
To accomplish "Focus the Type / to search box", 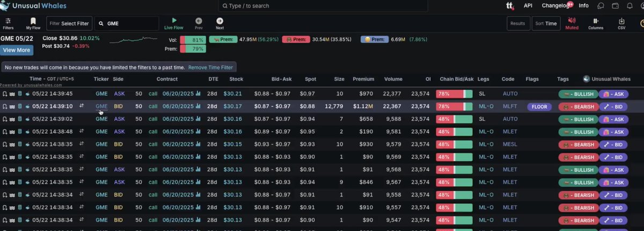I will 323,6.
